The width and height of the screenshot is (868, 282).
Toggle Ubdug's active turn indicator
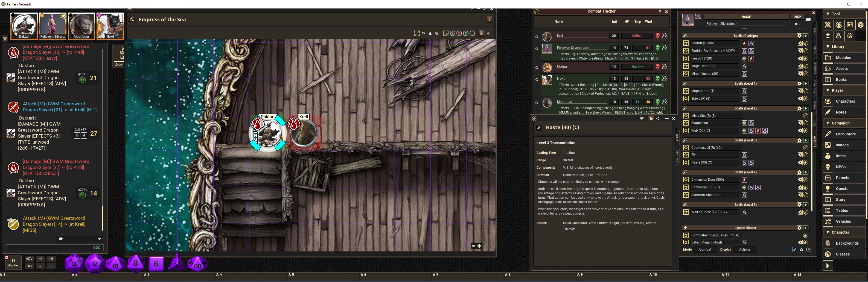tap(537, 68)
